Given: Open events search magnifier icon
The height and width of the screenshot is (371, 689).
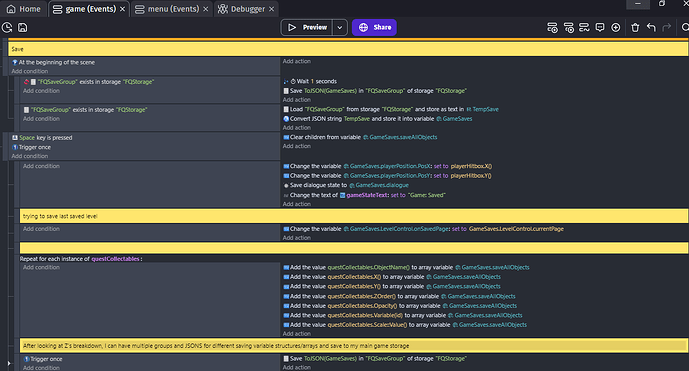Looking at the screenshot, I should click(x=685, y=28).
